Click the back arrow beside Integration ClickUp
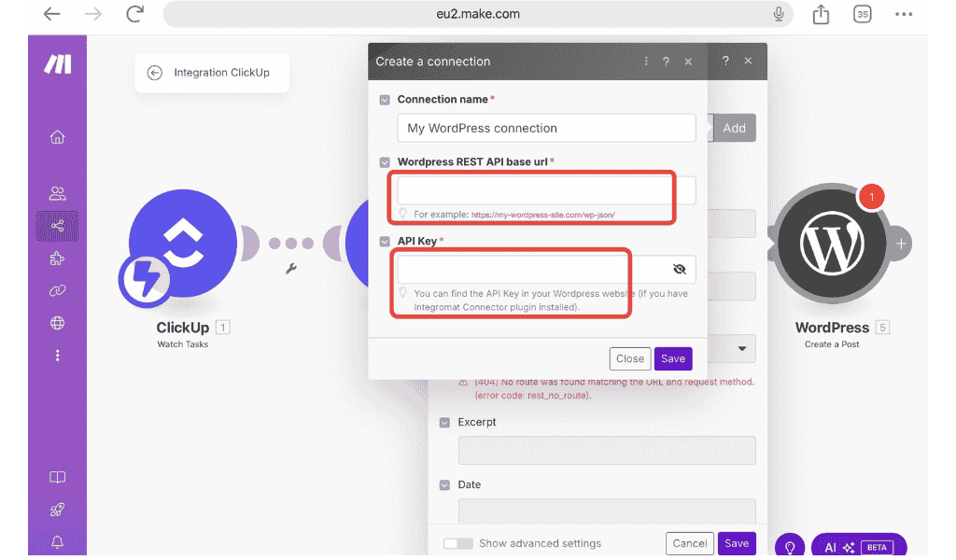Image resolution: width=956 pixels, height=560 pixels. click(155, 73)
